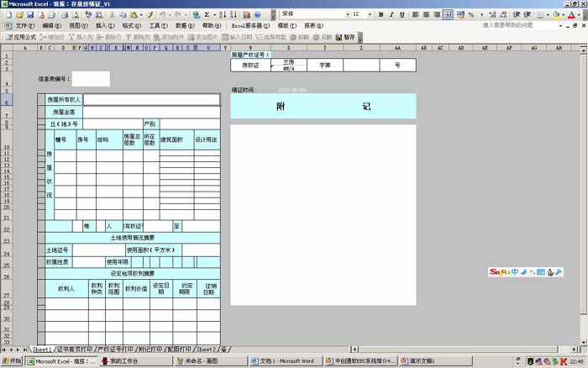The image size is (588, 368).
Task: Click the font color red A swatch
Action: tap(570, 15)
